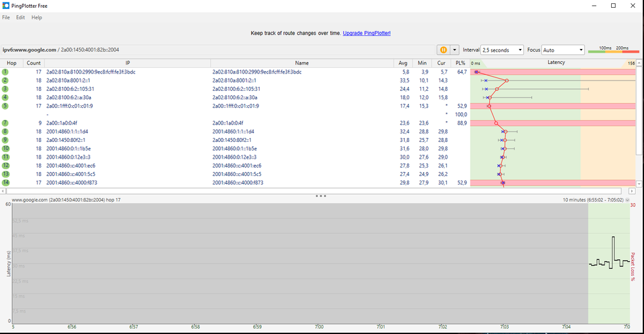Screen dimensions: 644x334
Task: Click name 2a00:1450:80f2::1 in Name column
Action: [x=232, y=140]
